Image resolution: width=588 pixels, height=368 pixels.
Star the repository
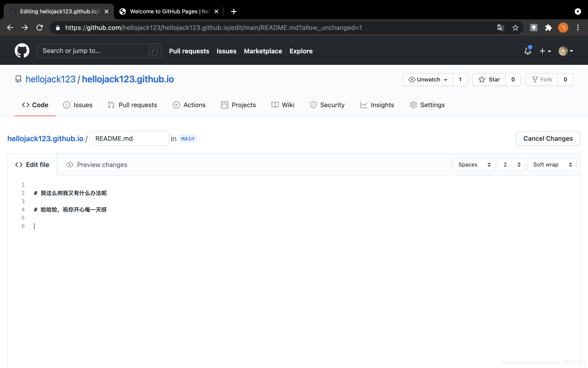click(x=489, y=79)
